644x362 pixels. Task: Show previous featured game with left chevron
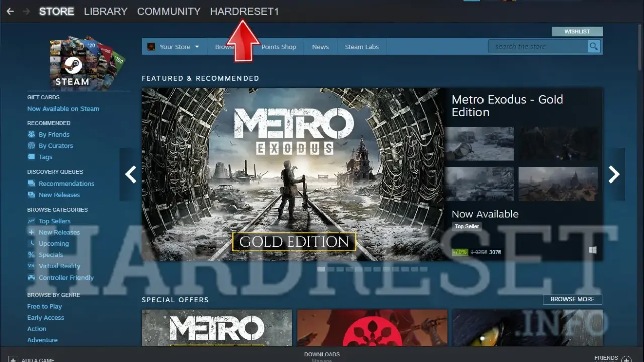pos(130,174)
